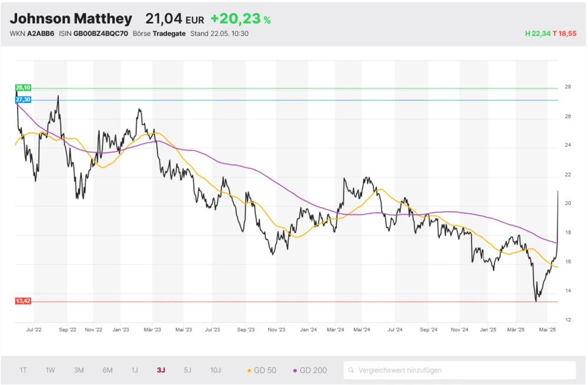588x385 pixels.
Task: Click the Johnson Matthey stock title
Action: [x=71, y=19]
